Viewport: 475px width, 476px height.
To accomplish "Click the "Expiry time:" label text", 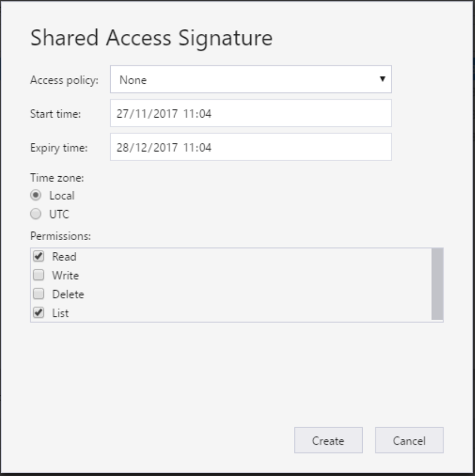I will click(59, 148).
